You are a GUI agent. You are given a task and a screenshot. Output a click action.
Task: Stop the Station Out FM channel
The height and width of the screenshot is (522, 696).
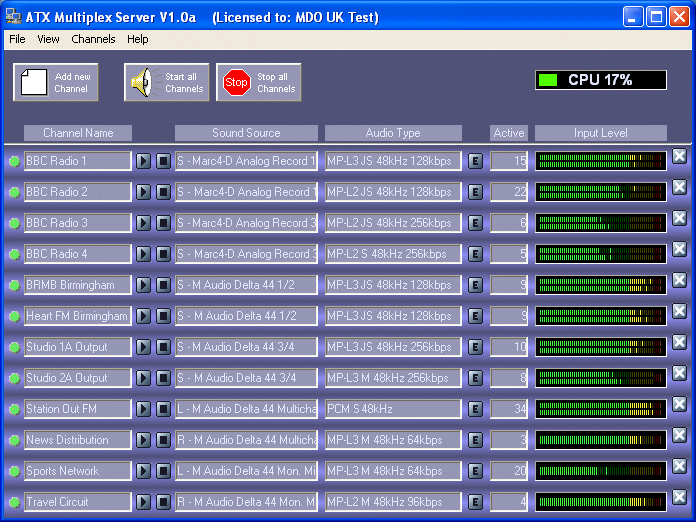coord(163,409)
